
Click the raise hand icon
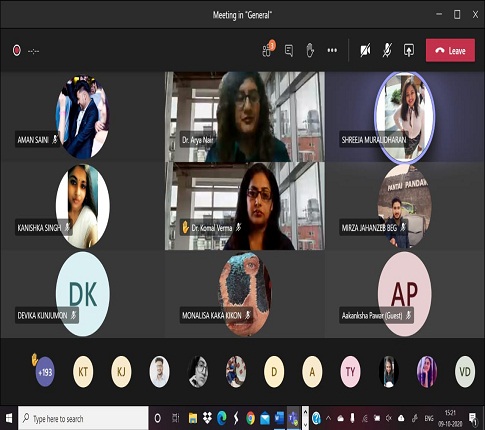[310, 50]
